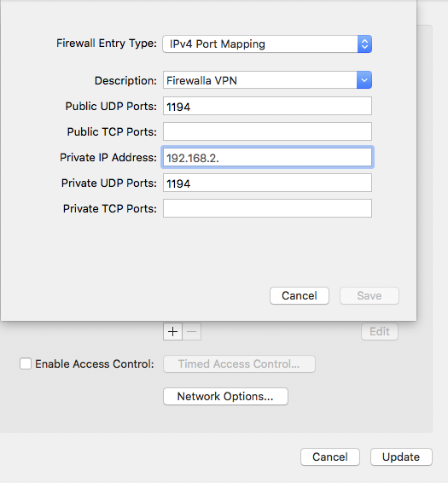Click the Enable Access Control label
448x483 pixels.
click(94, 364)
